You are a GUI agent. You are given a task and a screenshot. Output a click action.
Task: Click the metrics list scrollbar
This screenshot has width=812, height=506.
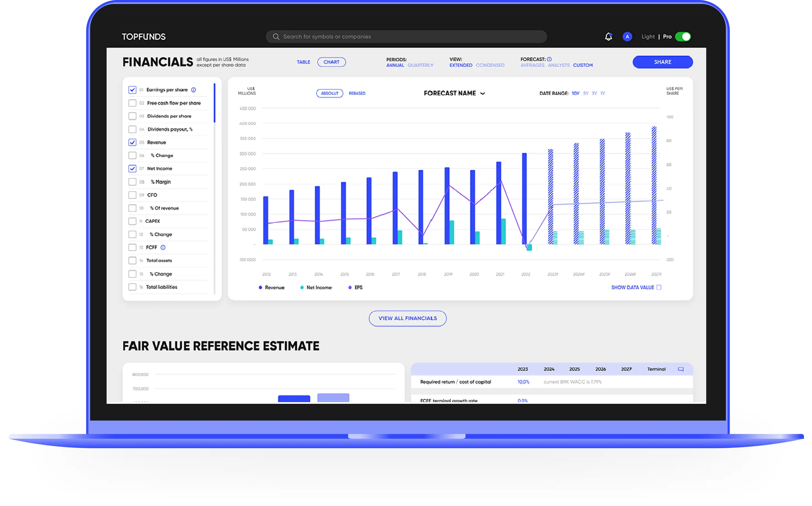click(214, 103)
